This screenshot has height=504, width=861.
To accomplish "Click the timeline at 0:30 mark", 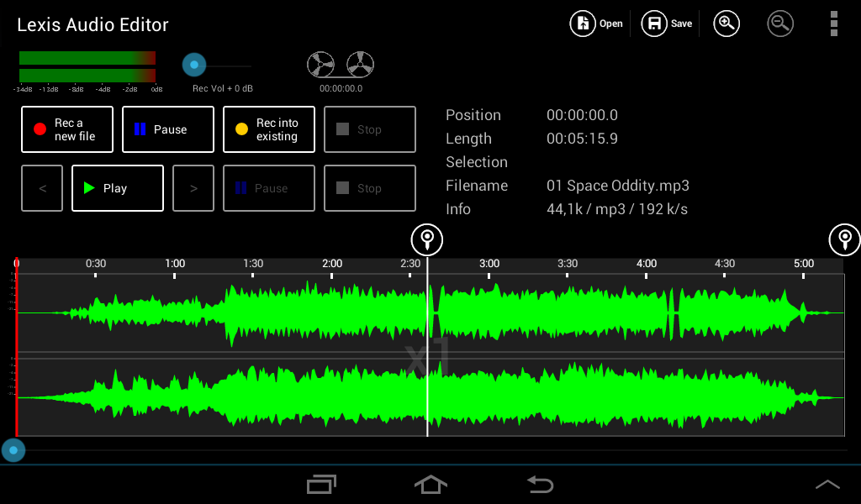I will pos(96,264).
